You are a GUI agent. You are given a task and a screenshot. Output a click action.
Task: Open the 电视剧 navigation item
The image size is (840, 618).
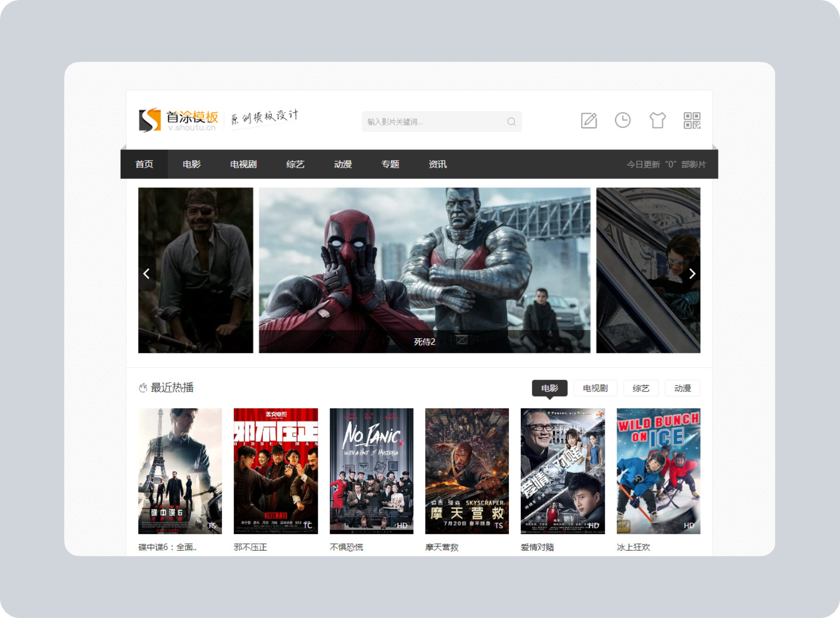pos(243,164)
